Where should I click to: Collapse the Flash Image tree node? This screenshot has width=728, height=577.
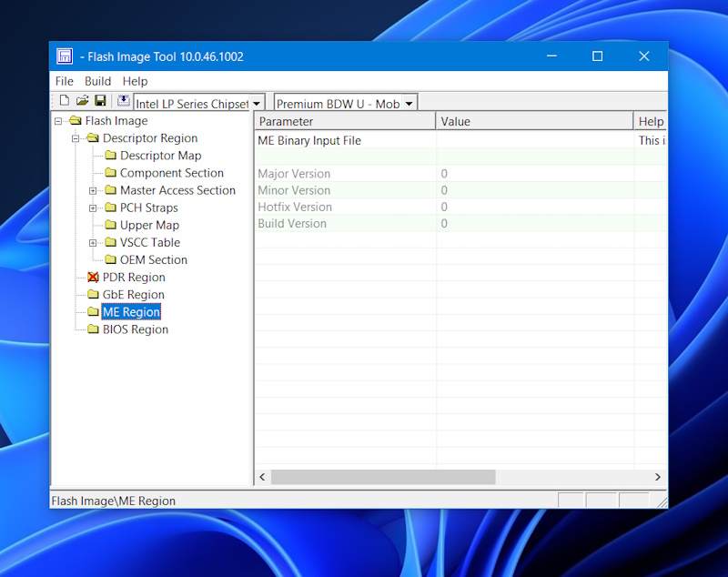(58, 121)
